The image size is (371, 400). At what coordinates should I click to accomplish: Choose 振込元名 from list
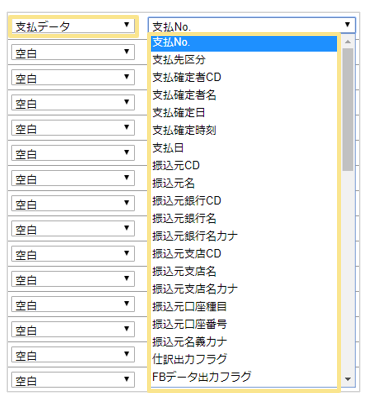pyautogui.click(x=244, y=183)
